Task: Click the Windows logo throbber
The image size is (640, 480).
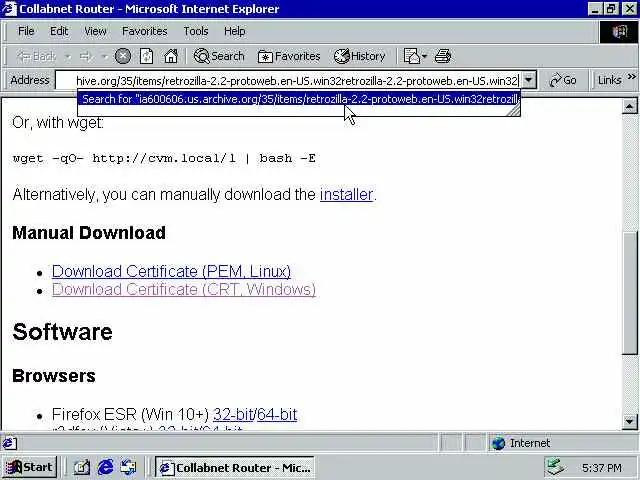Action: coord(619,31)
